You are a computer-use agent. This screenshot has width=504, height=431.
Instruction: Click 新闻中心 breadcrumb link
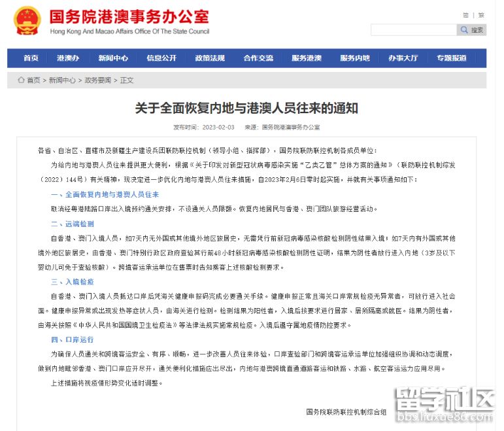click(62, 80)
